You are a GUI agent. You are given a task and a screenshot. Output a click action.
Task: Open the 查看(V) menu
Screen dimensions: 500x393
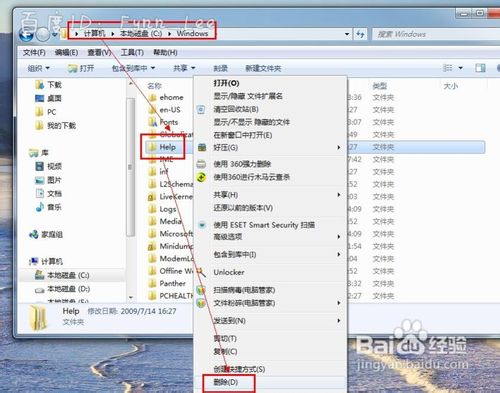[x=99, y=52]
